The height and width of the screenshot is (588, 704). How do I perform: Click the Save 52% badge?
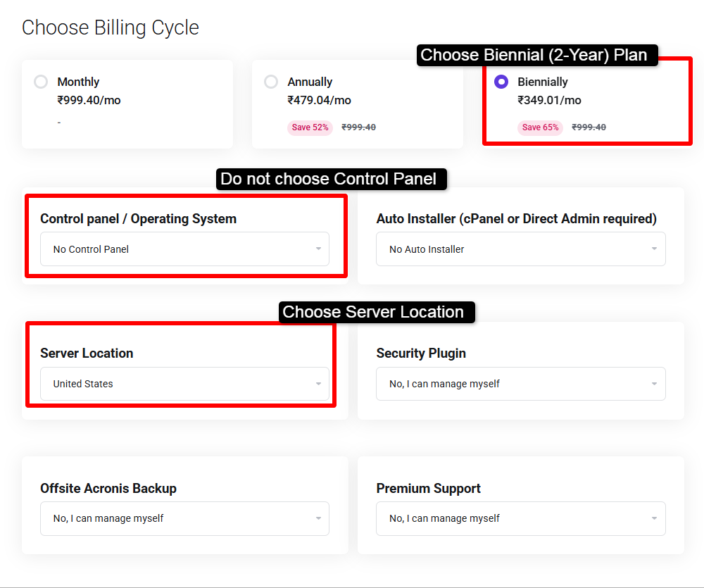[x=310, y=127]
